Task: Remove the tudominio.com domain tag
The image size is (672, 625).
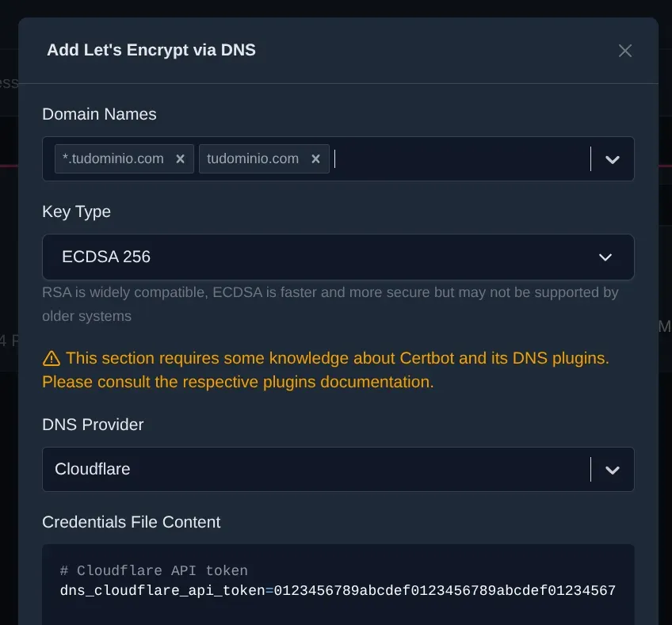Action: (x=315, y=159)
